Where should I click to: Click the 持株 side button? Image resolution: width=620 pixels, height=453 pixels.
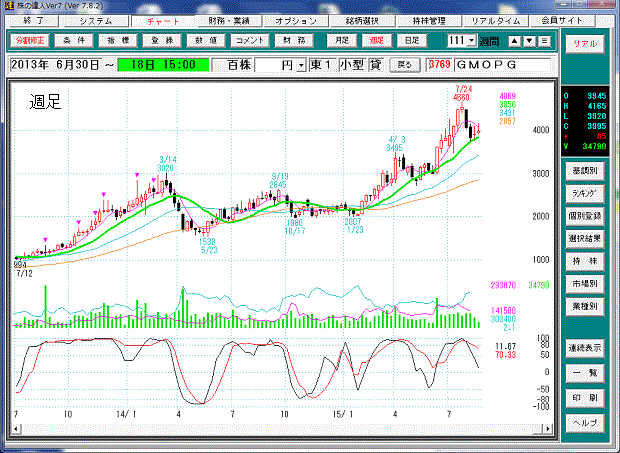click(585, 261)
